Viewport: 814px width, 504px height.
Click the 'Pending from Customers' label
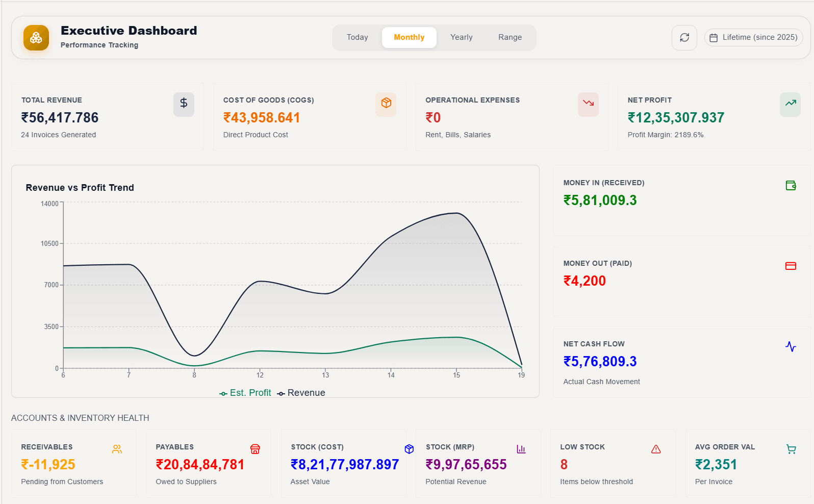tap(62, 482)
